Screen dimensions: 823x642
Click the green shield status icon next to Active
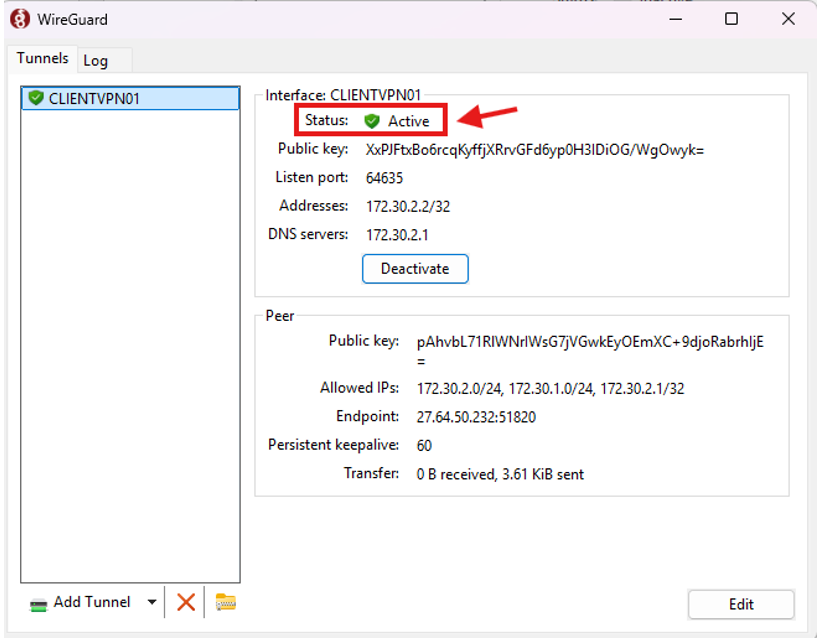coord(372,121)
